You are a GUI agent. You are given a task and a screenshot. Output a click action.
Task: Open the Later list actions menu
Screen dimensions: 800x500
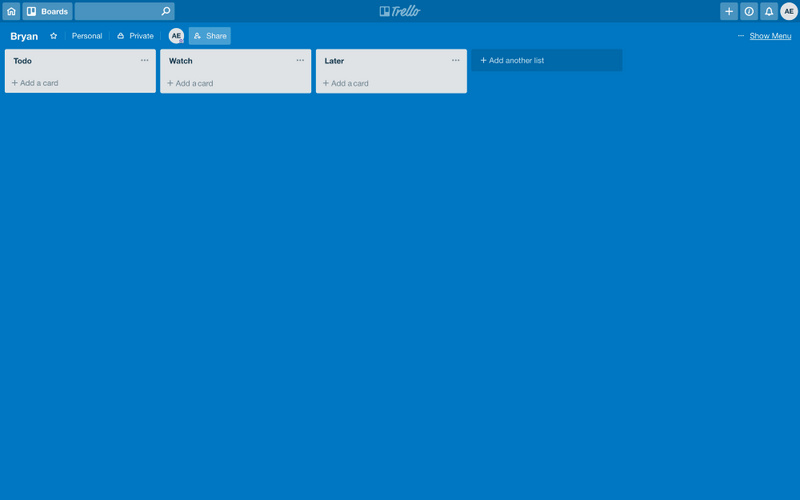pos(456,60)
